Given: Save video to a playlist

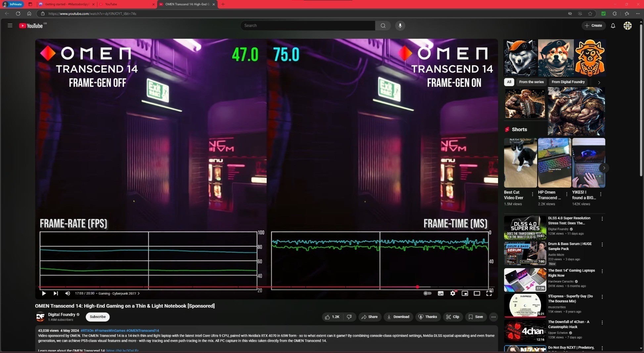Looking at the screenshot, I should (x=476, y=317).
